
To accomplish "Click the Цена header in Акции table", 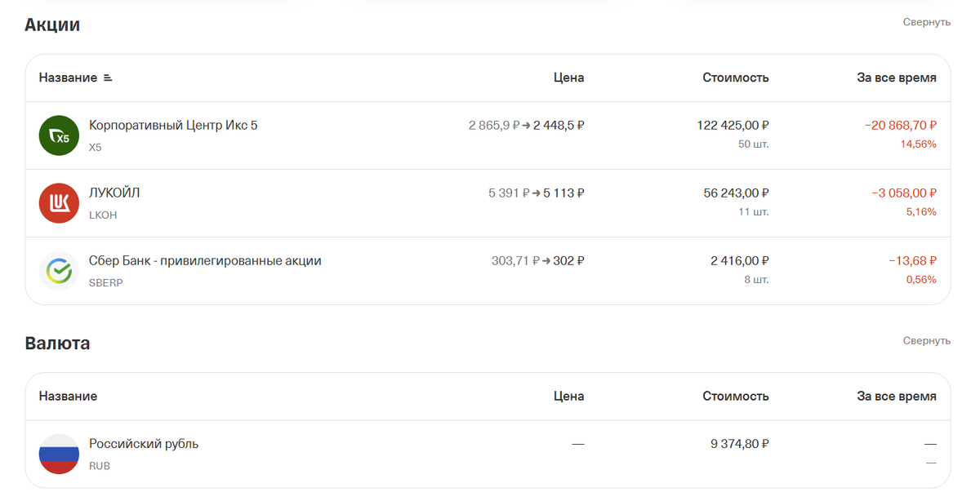I will [568, 78].
